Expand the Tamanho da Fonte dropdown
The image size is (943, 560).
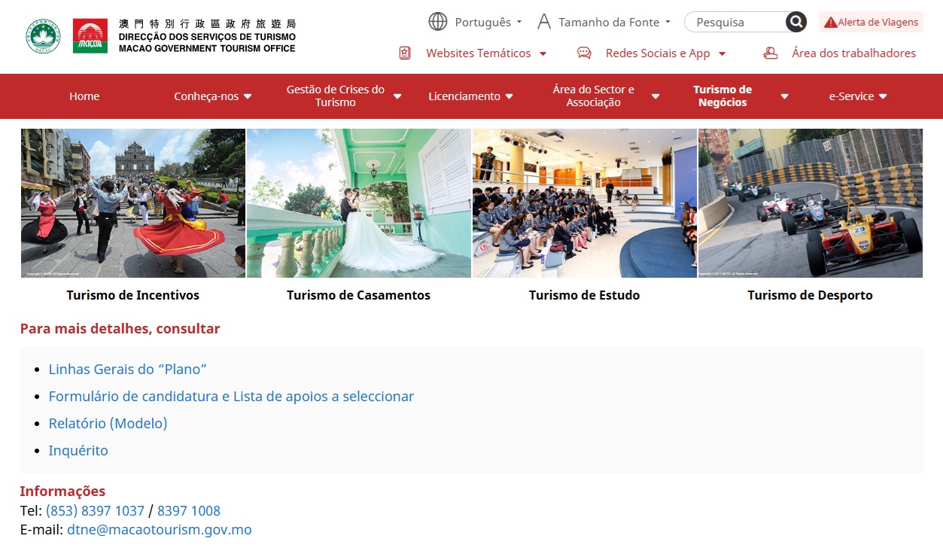tap(613, 22)
